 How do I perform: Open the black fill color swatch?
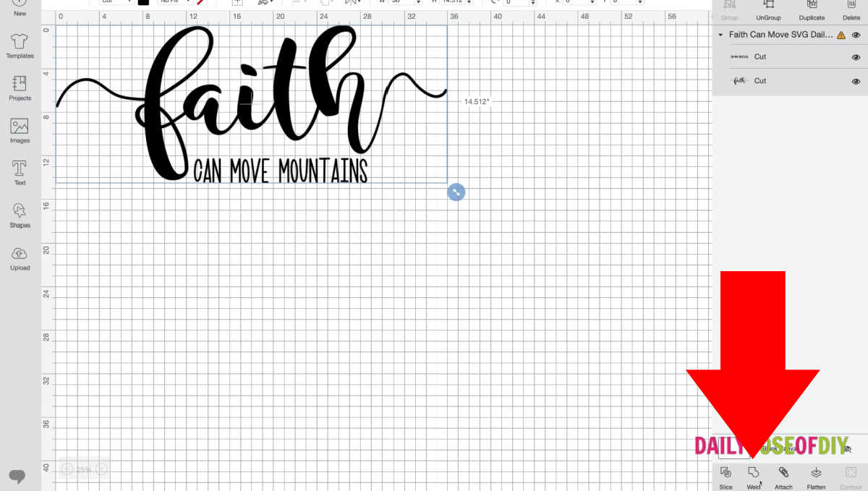click(x=143, y=1)
